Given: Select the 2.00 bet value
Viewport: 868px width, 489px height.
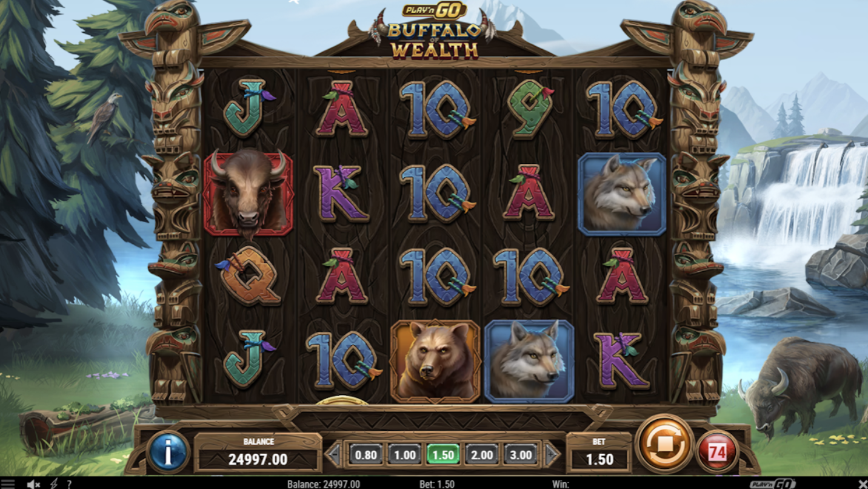Looking at the screenshot, I should point(482,454).
